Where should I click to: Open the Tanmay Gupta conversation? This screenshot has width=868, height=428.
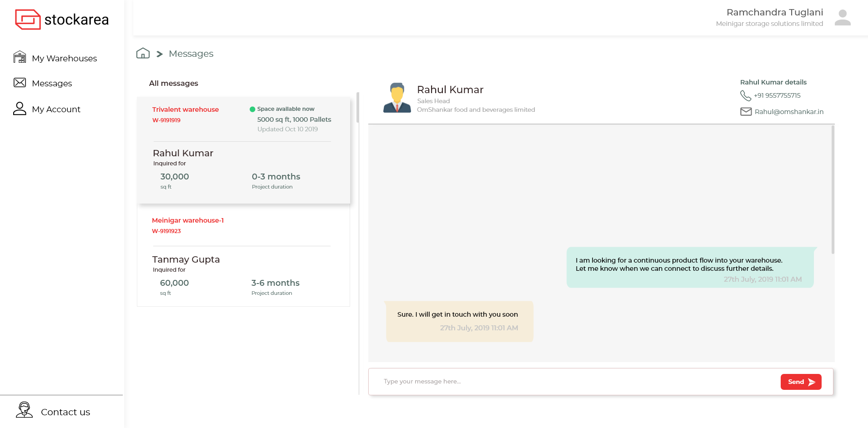pos(186,259)
